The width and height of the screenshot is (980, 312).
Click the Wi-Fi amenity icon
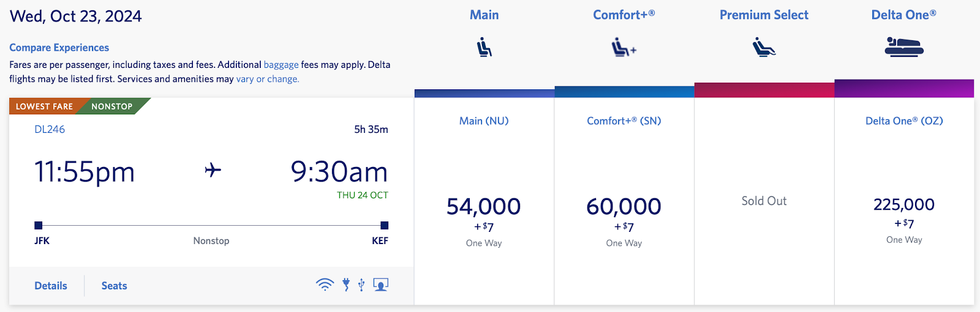pos(325,284)
